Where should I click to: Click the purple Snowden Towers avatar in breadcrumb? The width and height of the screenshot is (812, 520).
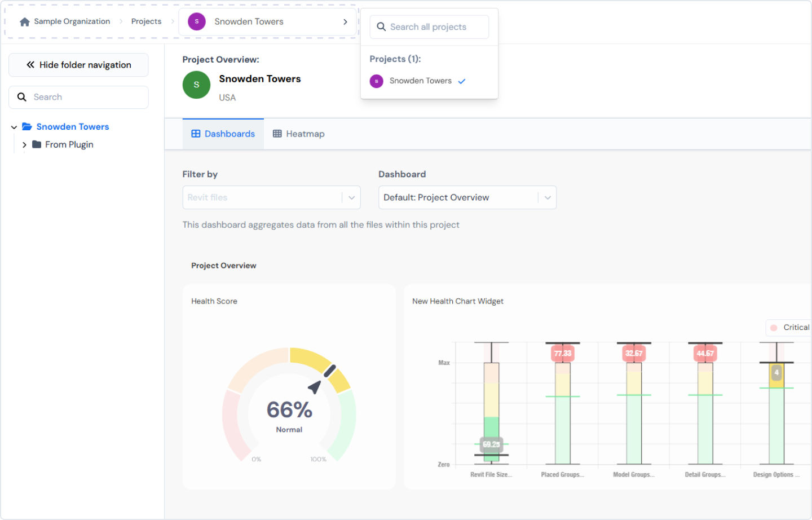pos(197,21)
